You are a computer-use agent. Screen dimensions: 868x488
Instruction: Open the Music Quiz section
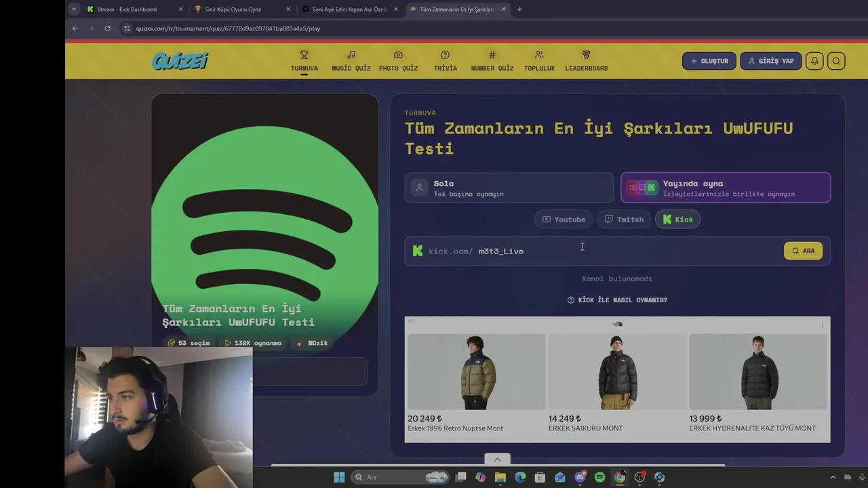pyautogui.click(x=351, y=60)
